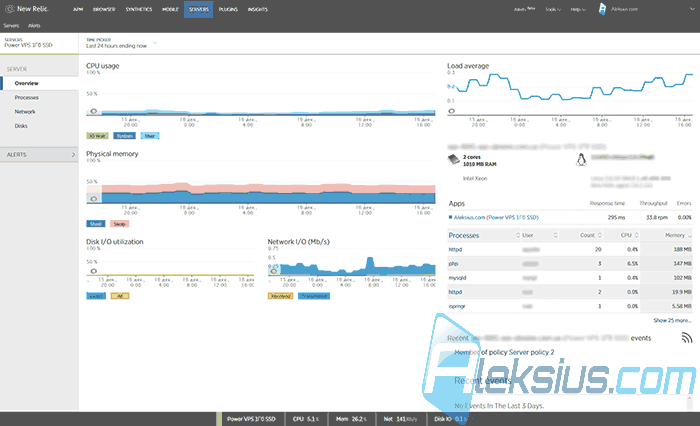Open the Plugins menu item
Viewport: 700px width, 426px height.
pos(228,9)
